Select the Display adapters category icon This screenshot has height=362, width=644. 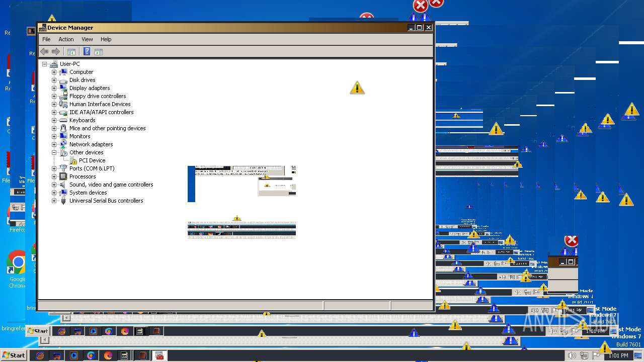click(63, 88)
